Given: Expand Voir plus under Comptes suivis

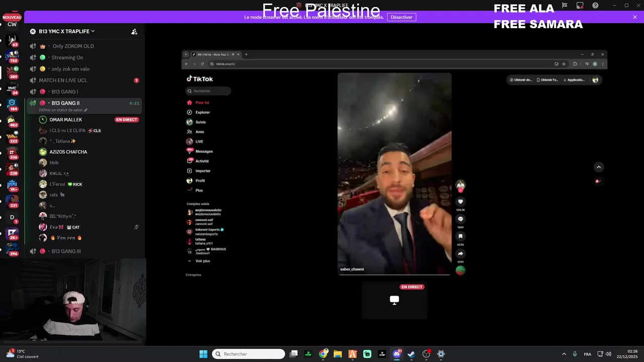Looking at the screenshot, I should click(x=199, y=261).
